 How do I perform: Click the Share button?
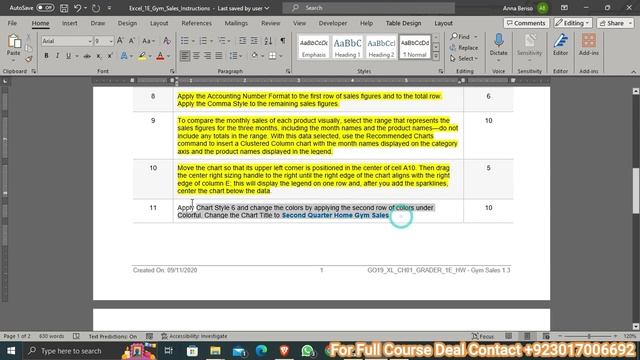[x=615, y=23]
